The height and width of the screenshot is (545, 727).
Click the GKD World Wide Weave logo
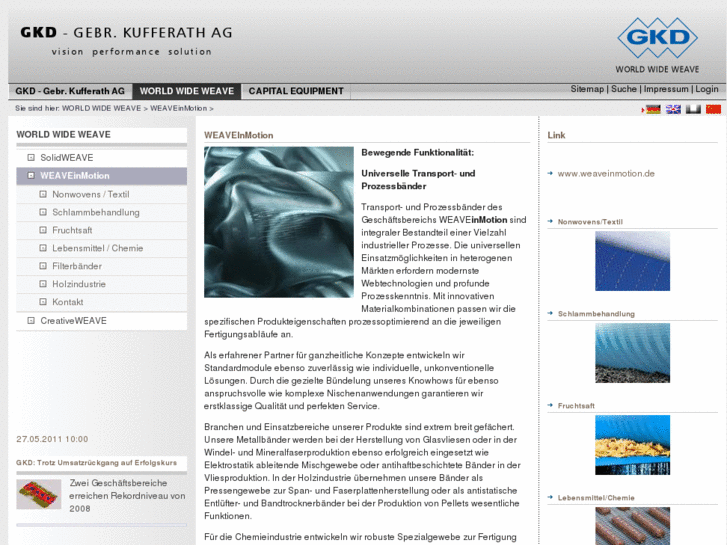[657, 45]
